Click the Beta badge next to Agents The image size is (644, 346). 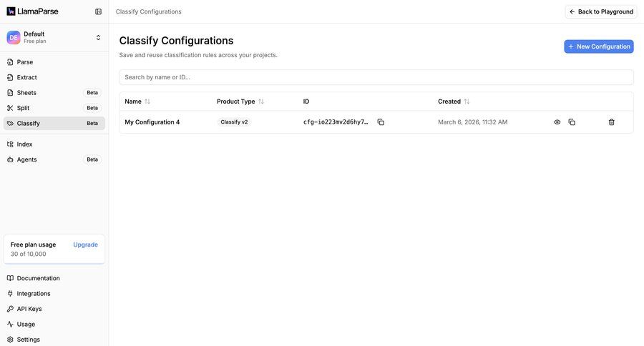coord(92,159)
